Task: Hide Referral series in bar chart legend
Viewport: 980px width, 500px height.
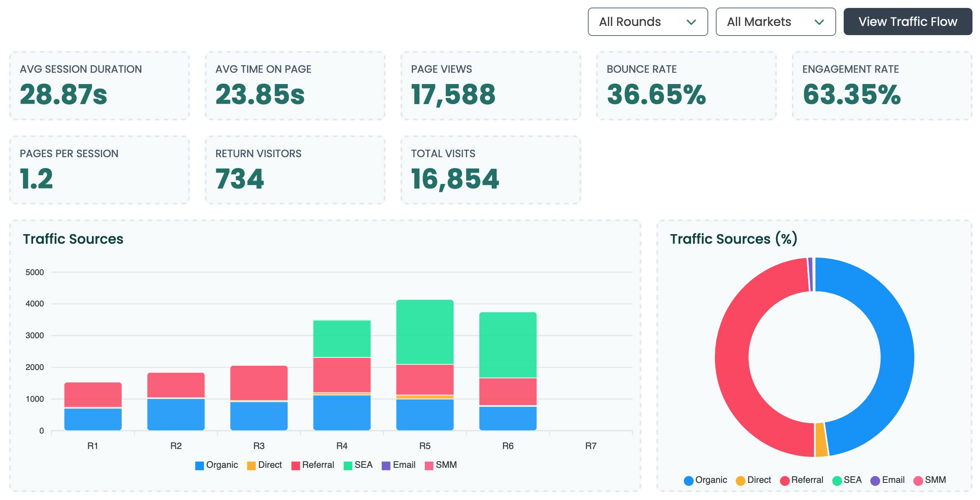Action: click(313, 465)
